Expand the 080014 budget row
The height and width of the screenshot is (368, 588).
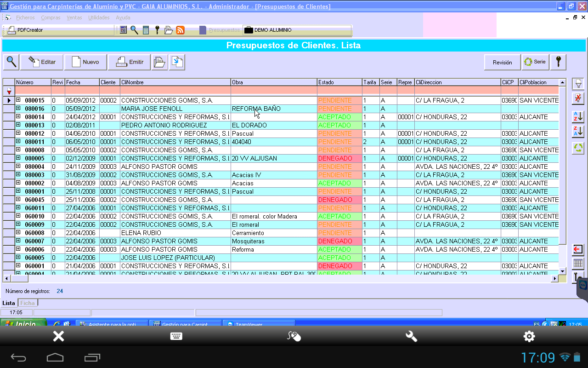coord(18,116)
